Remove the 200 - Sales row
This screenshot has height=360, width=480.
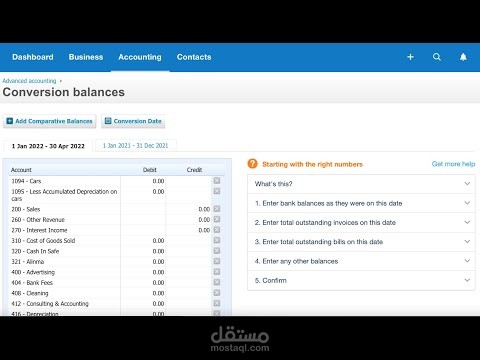tap(217, 209)
